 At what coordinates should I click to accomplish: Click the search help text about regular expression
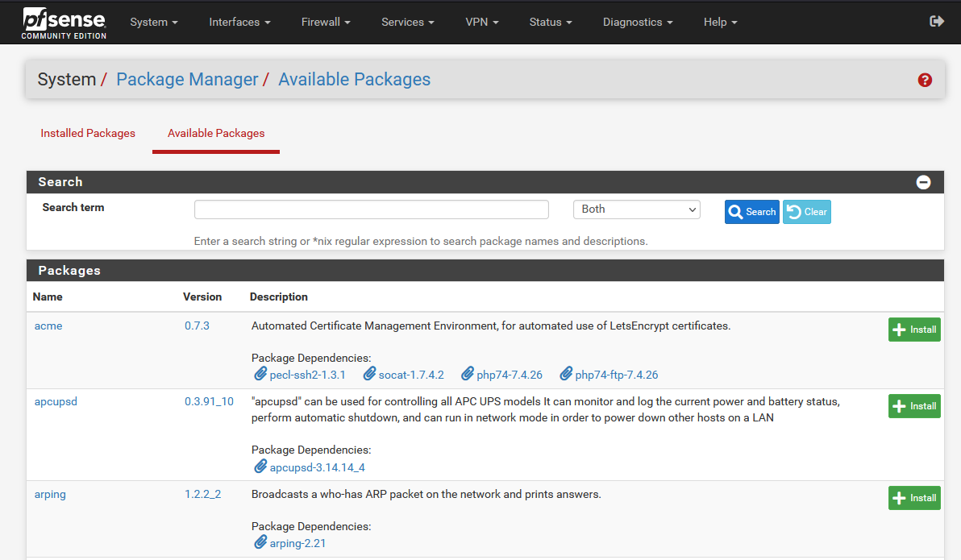(x=421, y=242)
